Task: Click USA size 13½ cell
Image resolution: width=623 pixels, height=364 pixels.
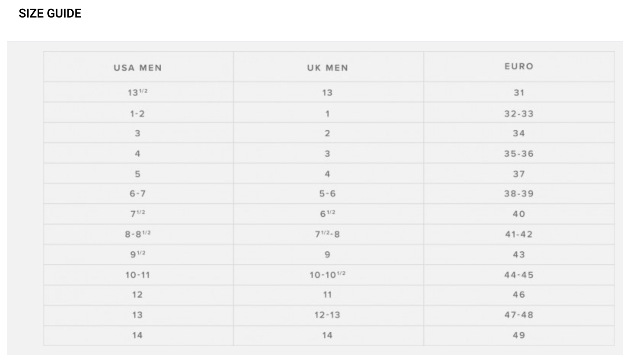Action: [x=138, y=92]
